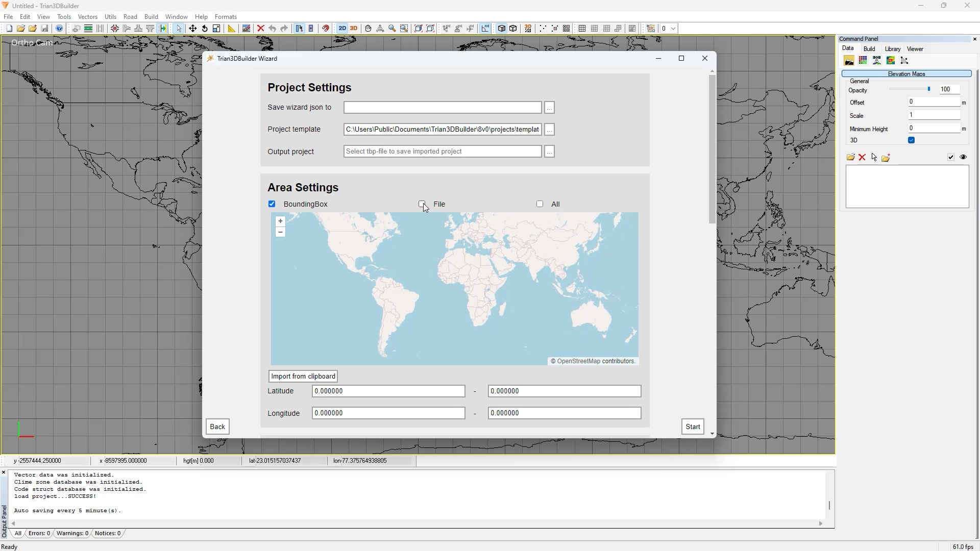Click the undo arrow icon

[x=272, y=28]
